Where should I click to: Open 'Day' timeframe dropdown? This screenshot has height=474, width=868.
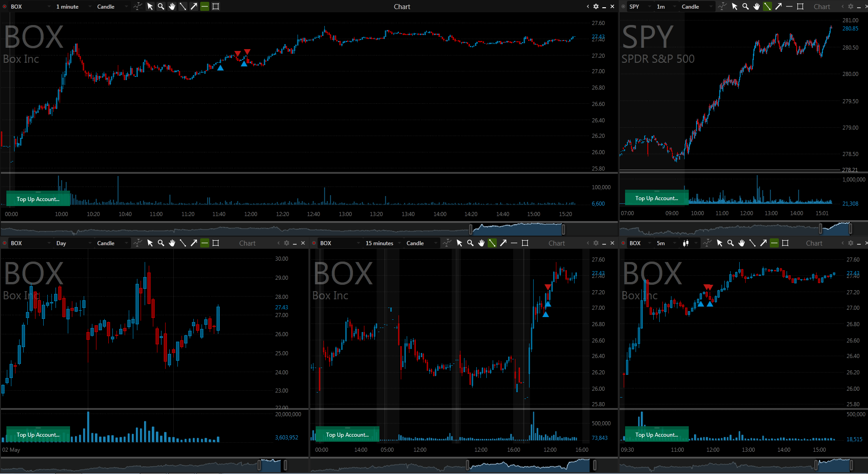pyautogui.click(x=73, y=243)
